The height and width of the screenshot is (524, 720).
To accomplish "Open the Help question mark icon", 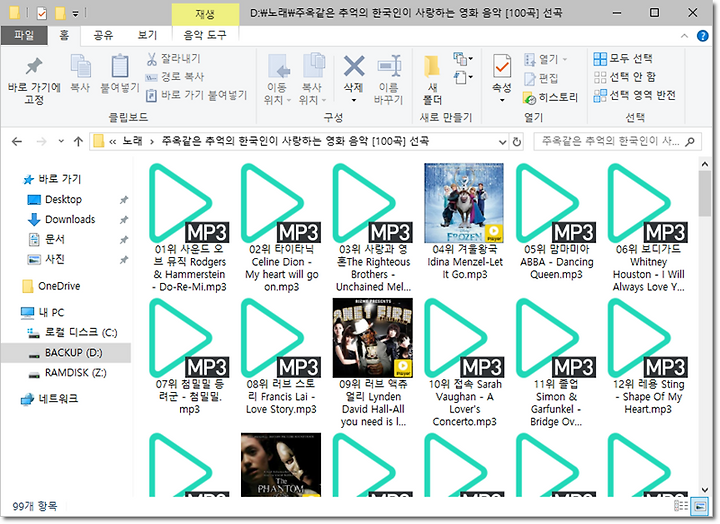I will point(703,35).
